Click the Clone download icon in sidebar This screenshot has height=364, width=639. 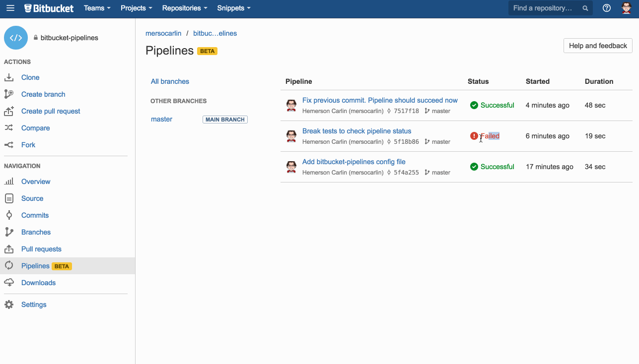tap(9, 77)
